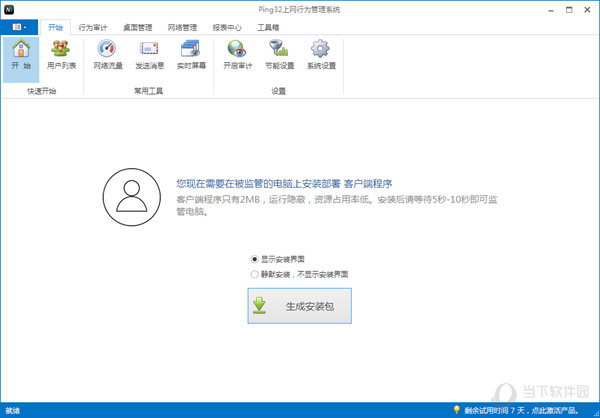This screenshot has height=418, width=600.
Task: Click the trial activation link 点此激活产品
Action: (556, 411)
